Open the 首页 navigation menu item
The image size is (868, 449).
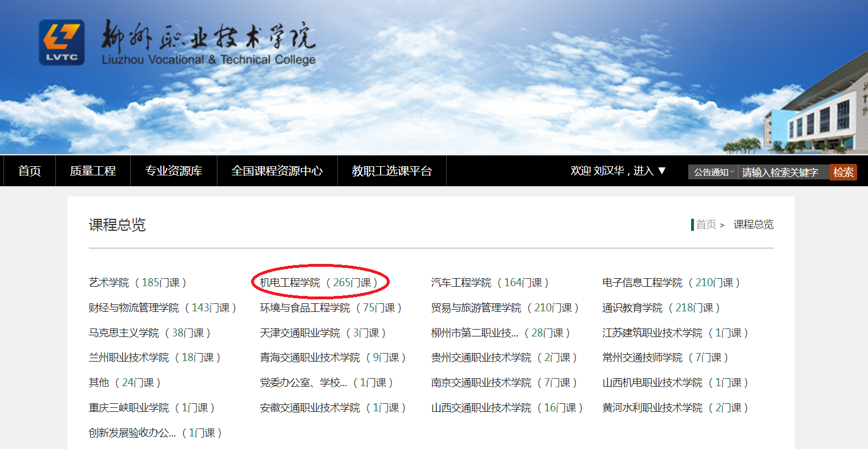pyautogui.click(x=29, y=171)
